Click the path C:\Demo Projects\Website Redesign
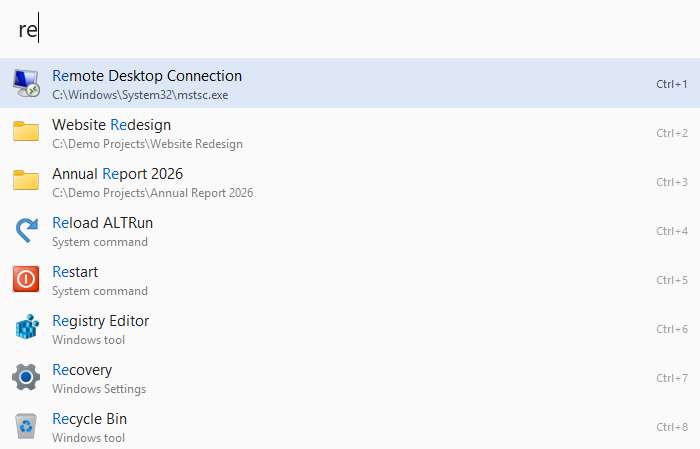 (147, 144)
